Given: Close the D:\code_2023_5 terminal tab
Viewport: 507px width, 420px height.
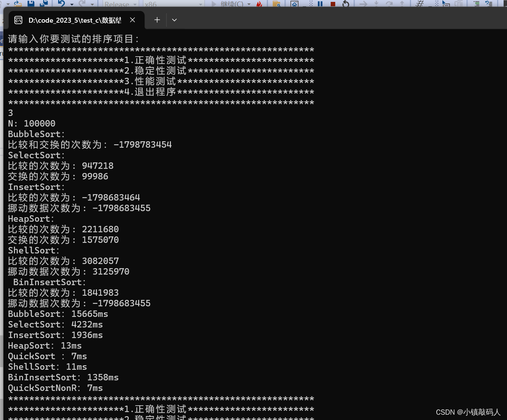Looking at the screenshot, I should (x=133, y=20).
